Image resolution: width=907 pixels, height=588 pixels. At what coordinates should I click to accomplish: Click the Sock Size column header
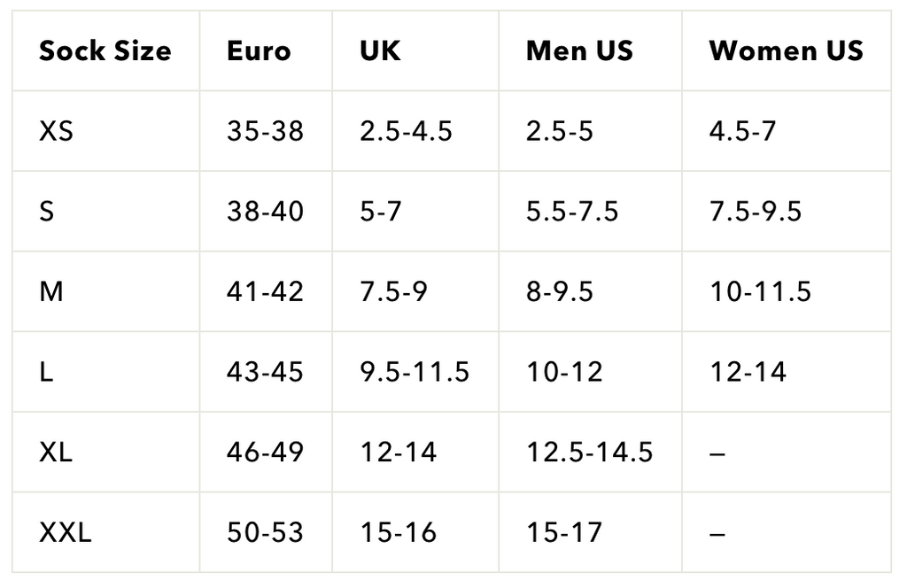coord(105,51)
